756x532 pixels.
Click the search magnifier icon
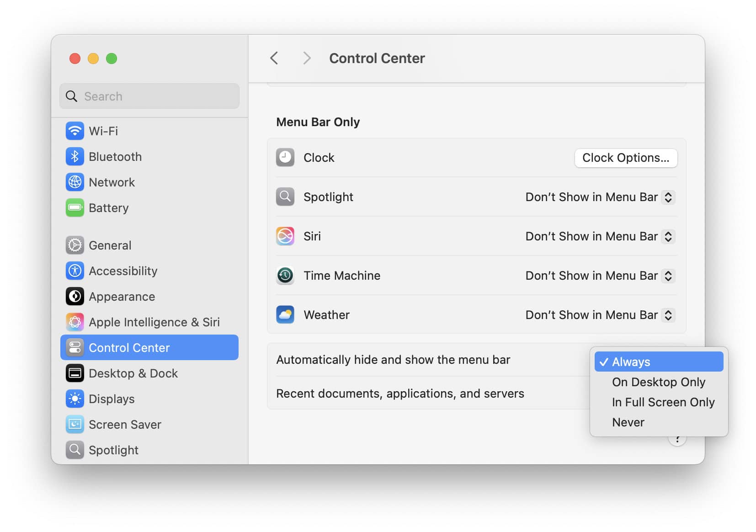71,96
